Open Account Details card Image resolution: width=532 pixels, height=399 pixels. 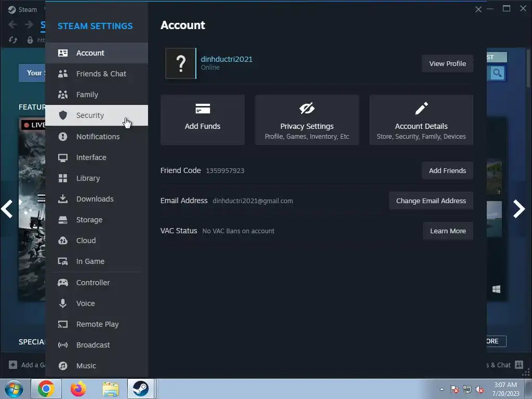pyautogui.click(x=421, y=120)
